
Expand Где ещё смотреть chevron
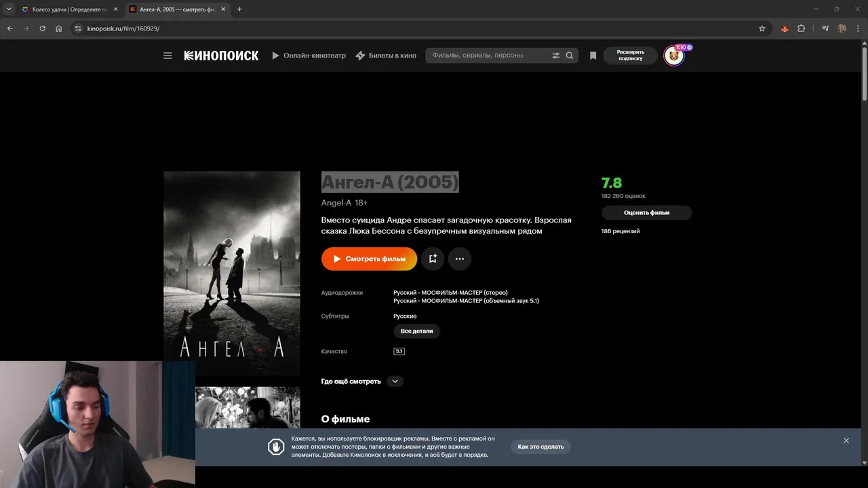(x=395, y=382)
